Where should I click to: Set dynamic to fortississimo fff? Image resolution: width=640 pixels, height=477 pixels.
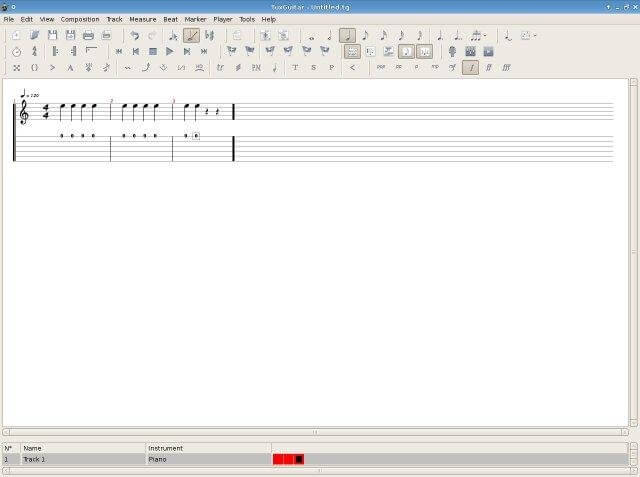coord(506,68)
